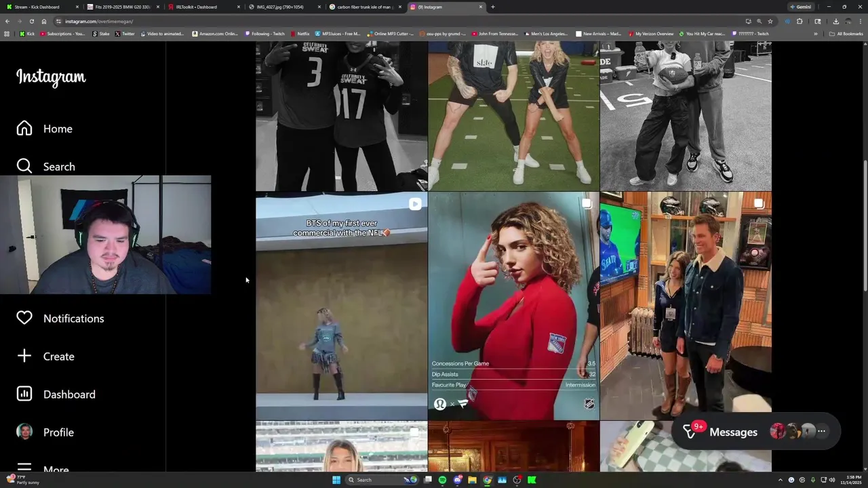Click the Create plus icon
Screen dimensions: 868x488
click(24, 356)
